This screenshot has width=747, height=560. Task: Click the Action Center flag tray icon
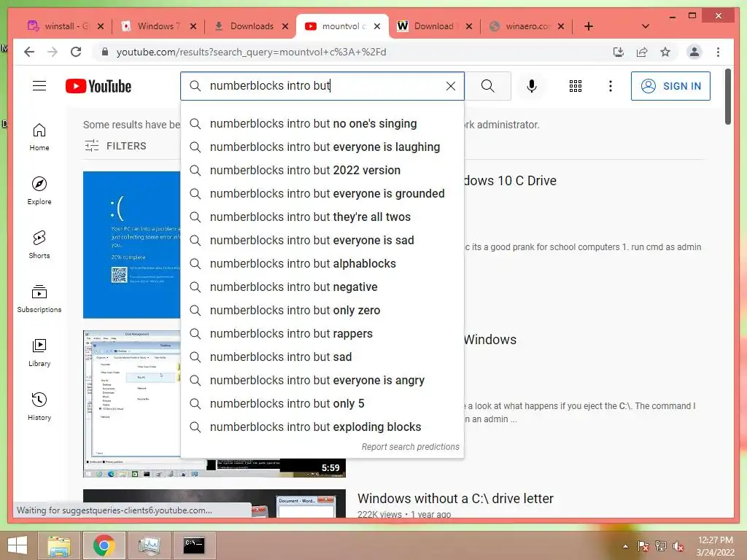click(643, 546)
